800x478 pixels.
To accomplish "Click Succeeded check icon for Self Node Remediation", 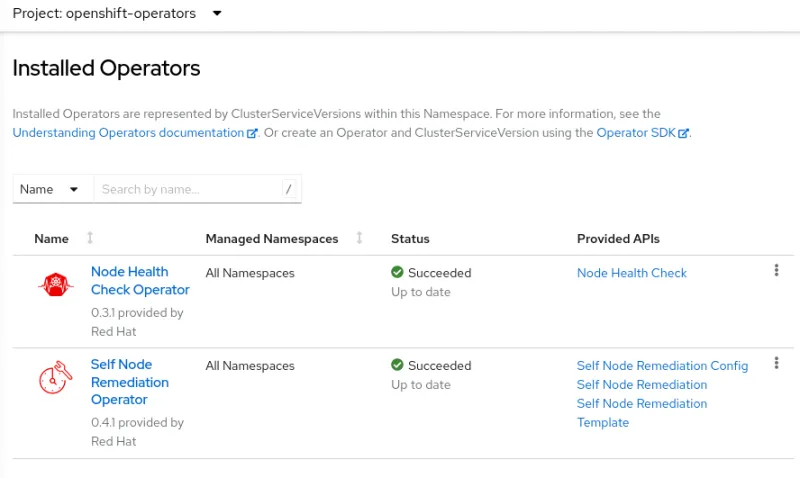I will [x=397, y=365].
